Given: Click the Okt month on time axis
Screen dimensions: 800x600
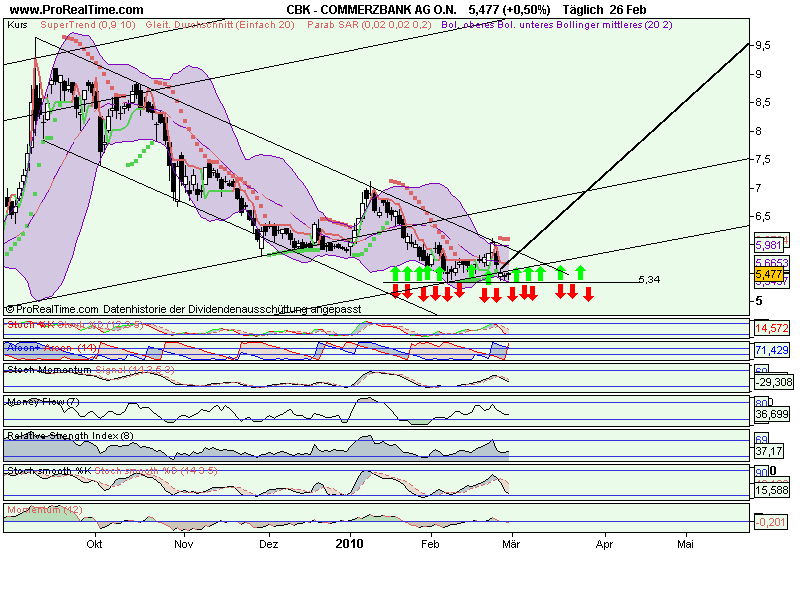Looking at the screenshot, I should 94,544.
